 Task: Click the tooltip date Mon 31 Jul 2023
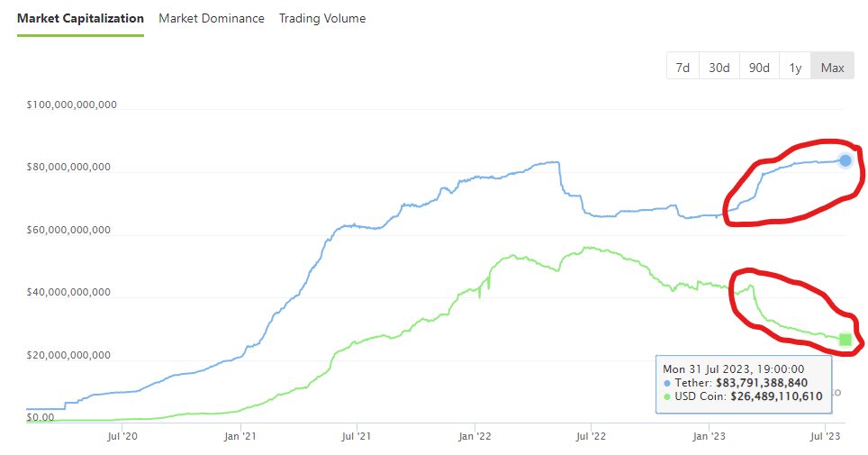[706, 369]
